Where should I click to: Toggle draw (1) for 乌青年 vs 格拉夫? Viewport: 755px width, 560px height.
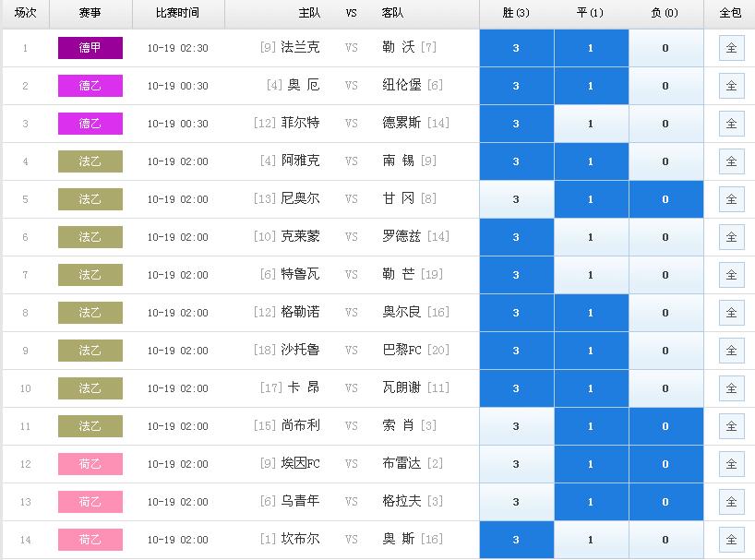tap(592, 502)
